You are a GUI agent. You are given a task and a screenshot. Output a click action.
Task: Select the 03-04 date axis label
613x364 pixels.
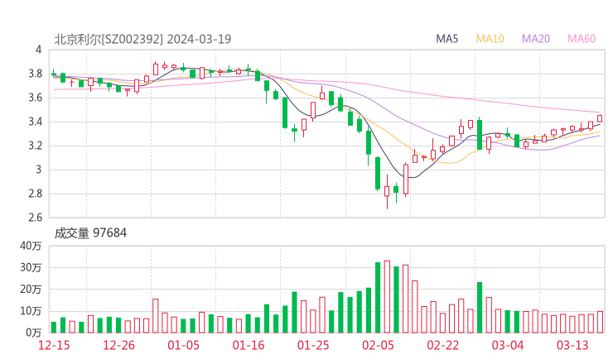508,345
